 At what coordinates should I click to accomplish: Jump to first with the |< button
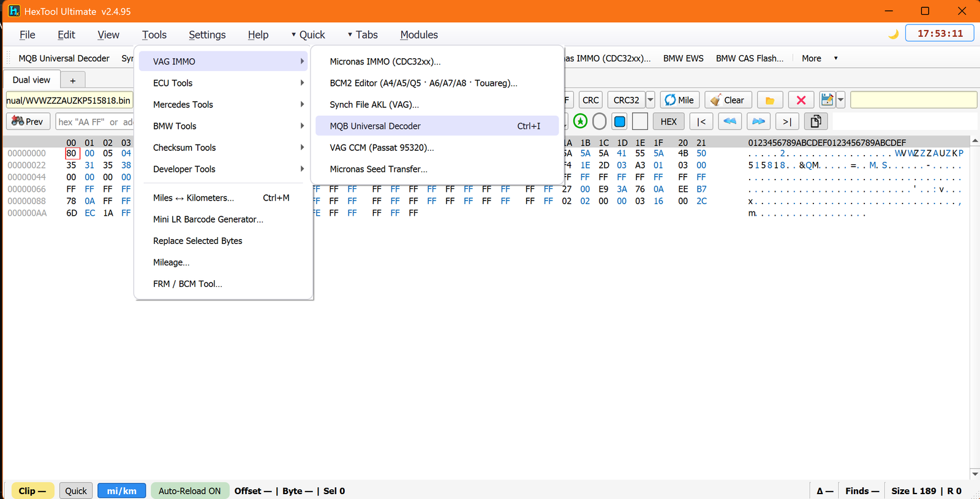[701, 121]
